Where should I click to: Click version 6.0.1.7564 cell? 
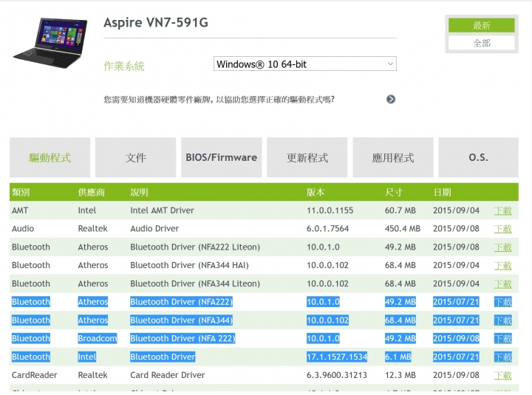click(327, 229)
